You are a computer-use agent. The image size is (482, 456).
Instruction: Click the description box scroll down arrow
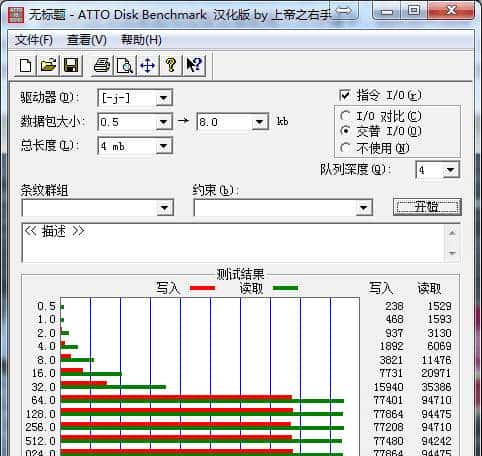pyautogui.click(x=452, y=253)
